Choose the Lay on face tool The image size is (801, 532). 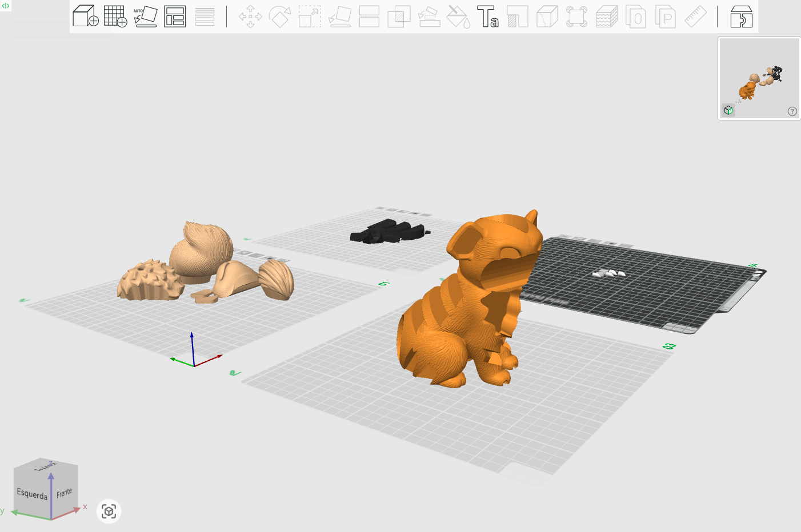(339, 17)
